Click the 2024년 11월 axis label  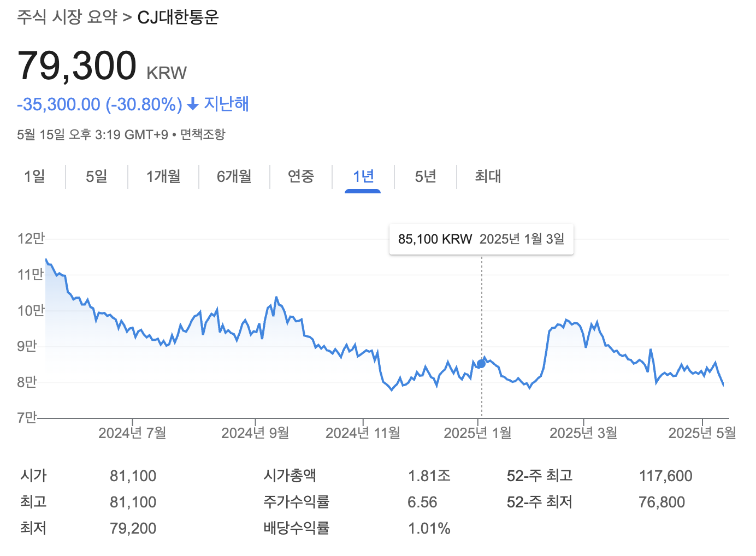[x=363, y=433]
